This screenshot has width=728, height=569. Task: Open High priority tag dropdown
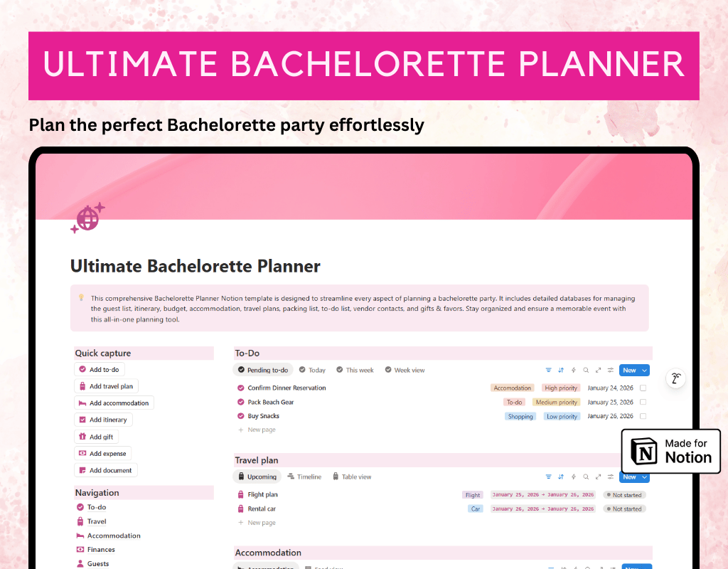tap(561, 388)
